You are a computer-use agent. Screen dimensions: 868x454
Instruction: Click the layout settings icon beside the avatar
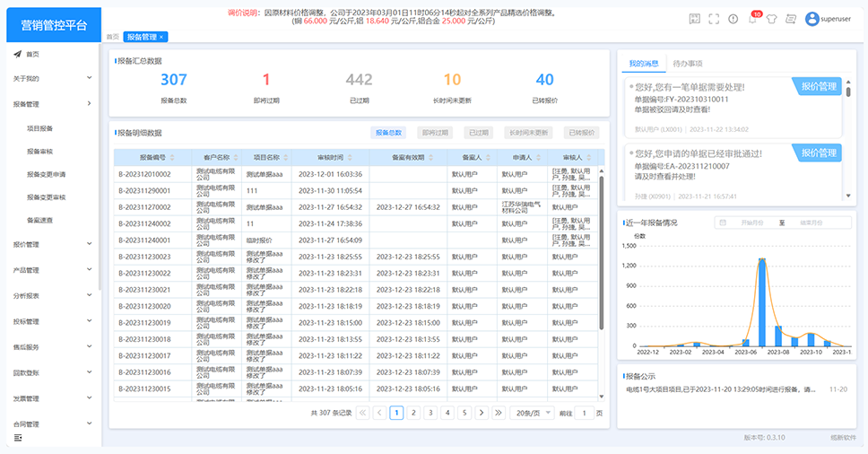[x=791, y=19]
